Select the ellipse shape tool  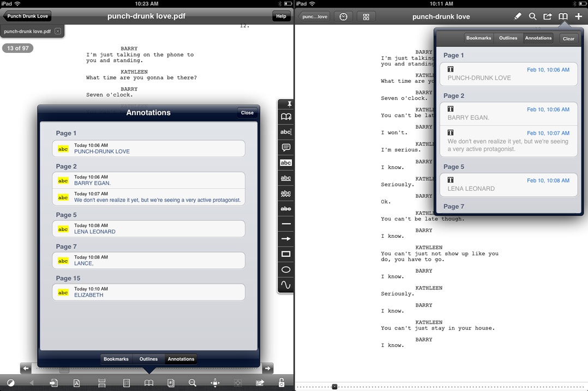pyautogui.click(x=286, y=269)
